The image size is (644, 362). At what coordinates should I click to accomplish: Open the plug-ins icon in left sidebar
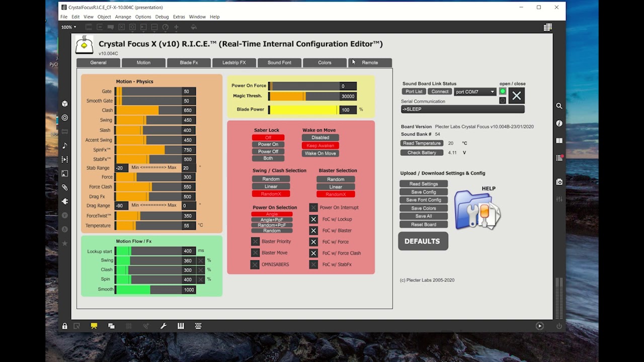65,201
